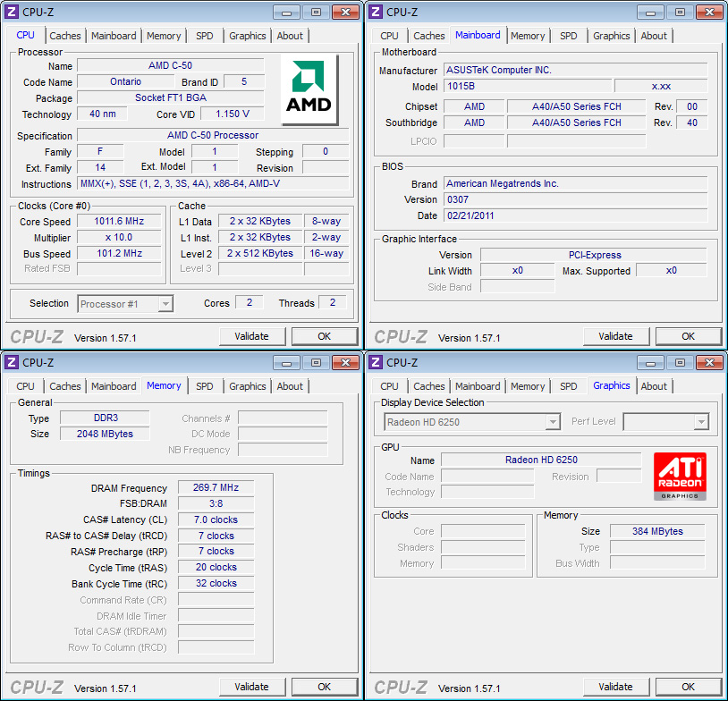Image resolution: width=728 pixels, height=701 pixels.
Task: Click the CPU-Z logo in the Mainboard window
Action: [400, 336]
